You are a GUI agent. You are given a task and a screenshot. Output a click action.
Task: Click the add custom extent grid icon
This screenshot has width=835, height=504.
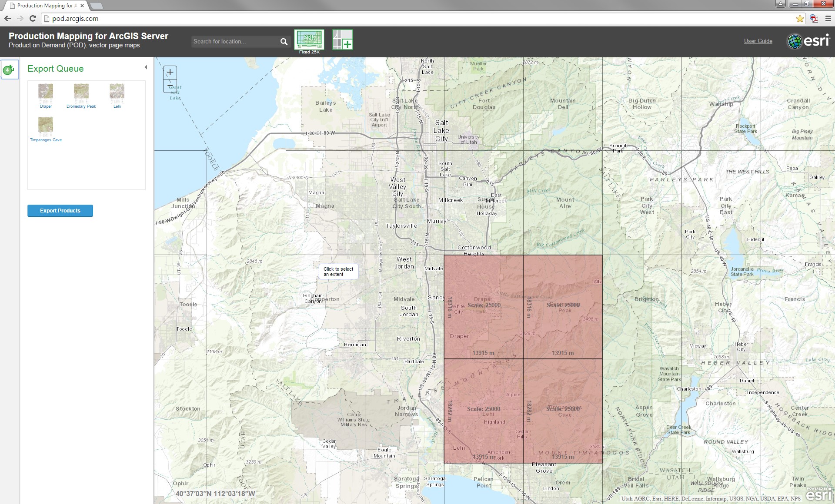pyautogui.click(x=342, y=40)
